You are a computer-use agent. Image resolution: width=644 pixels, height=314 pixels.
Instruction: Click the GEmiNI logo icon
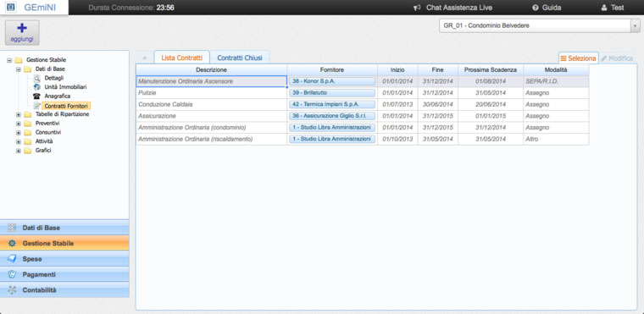point(12,8)
